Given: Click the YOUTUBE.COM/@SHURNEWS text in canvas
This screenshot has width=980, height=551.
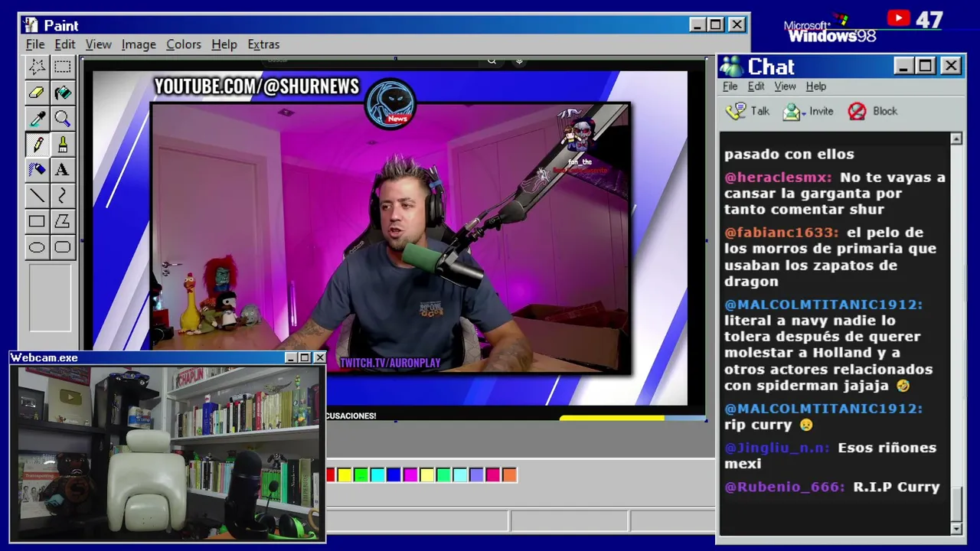Looking at the screenshot, I should click(x=256, y=86).
